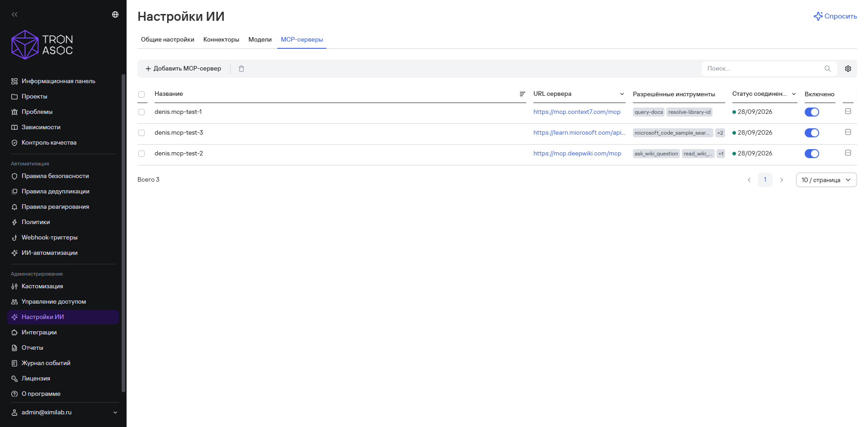This screenshot has height=427, width=868.
Task: Switch to the Коннекторы tab
Action: 221,40
